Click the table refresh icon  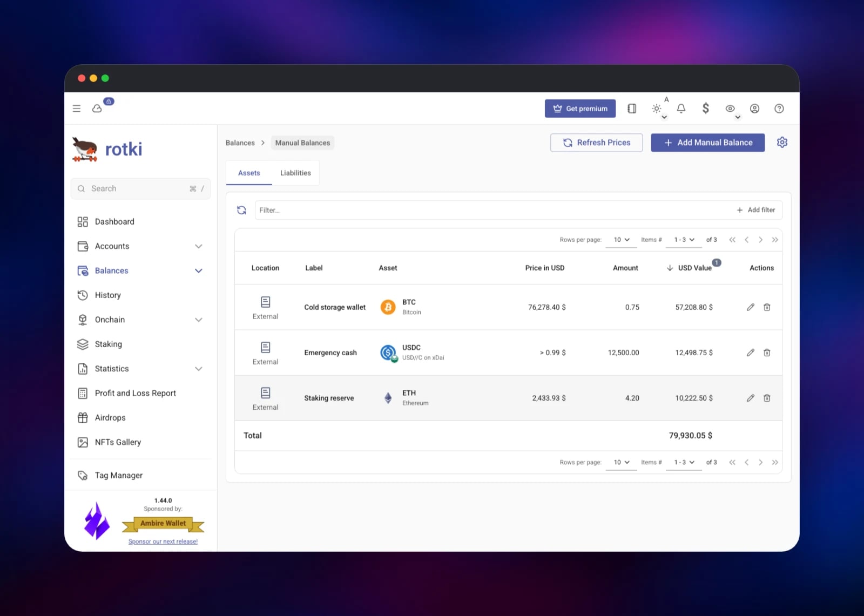click(x=241, y=210)
